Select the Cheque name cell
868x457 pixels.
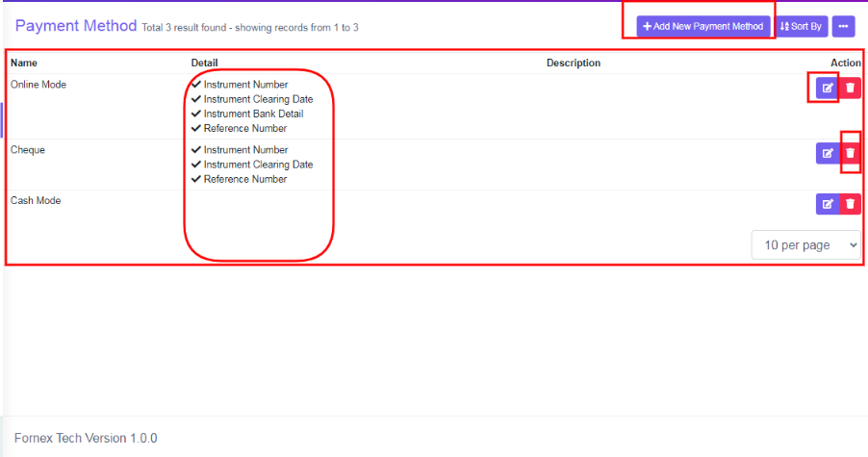[28, 150]
